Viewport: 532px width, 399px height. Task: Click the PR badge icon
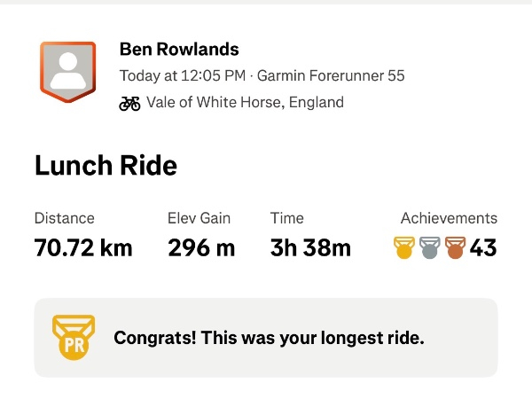coord(73,338)
